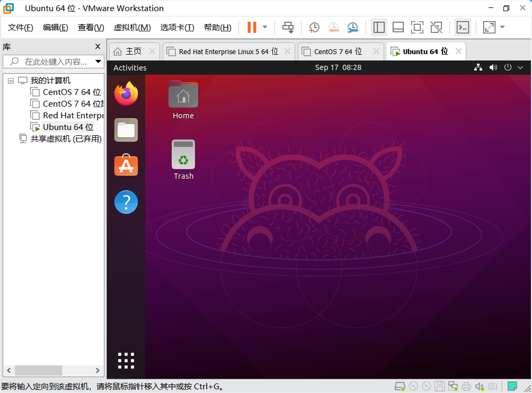Close the 主页 tab
This screenshot has width=532, height=393.
pyautogui.click(x=152, y=51)
